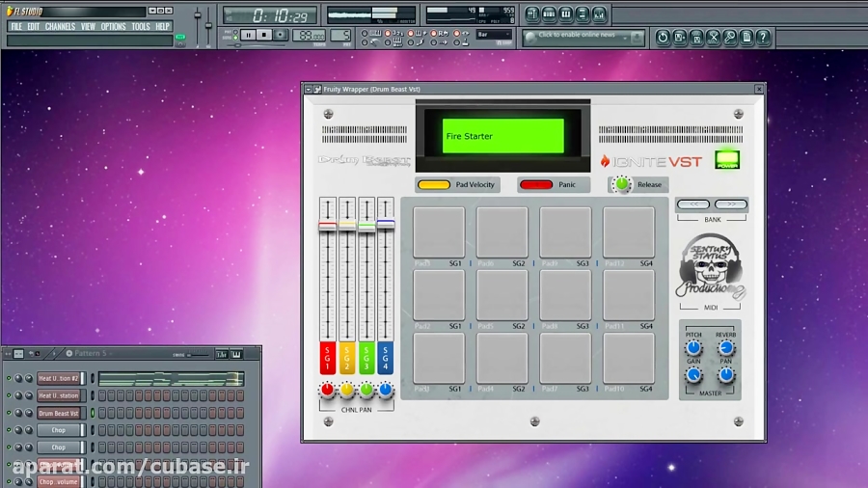Click the master REVERB knob

coord(725,347)
